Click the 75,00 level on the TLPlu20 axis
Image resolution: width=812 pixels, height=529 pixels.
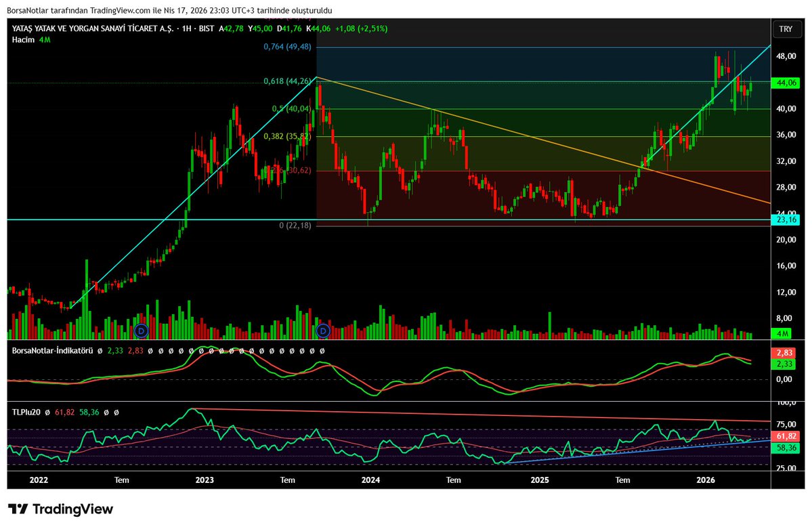point(786,424)
